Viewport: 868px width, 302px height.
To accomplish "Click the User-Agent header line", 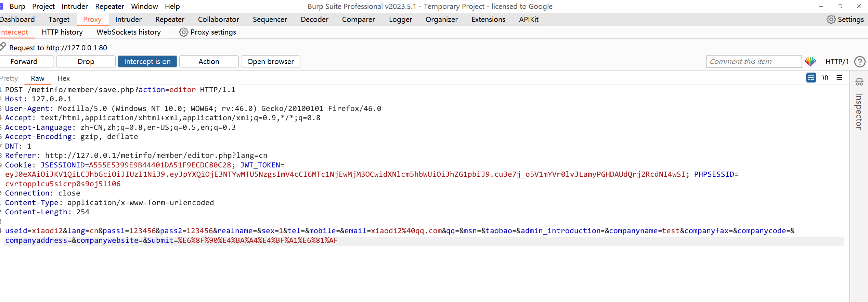I will [x=193, y=109].
